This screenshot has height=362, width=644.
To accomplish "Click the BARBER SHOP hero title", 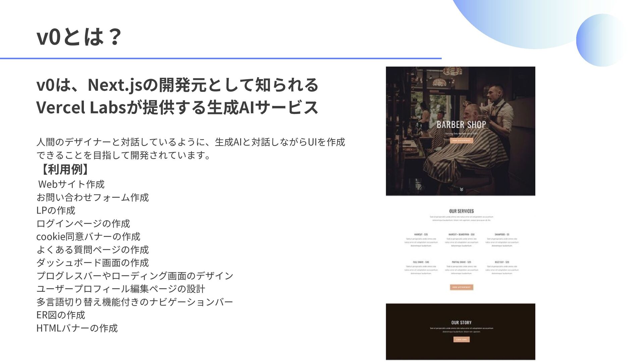I will tap(461, 125).
